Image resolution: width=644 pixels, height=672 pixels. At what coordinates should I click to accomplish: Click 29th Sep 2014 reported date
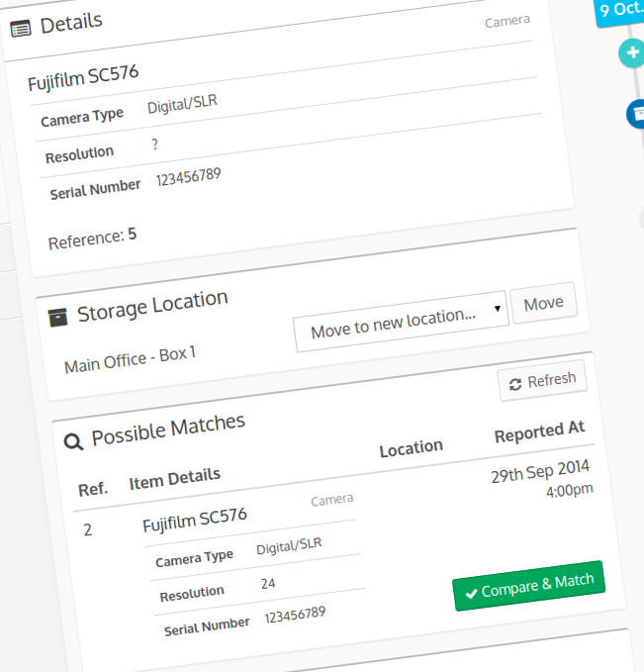540,471
